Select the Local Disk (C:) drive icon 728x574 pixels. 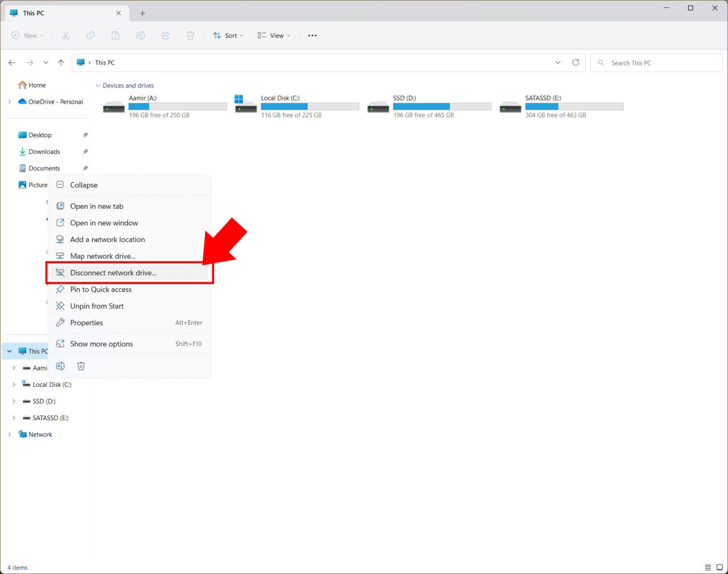point(246,104)
